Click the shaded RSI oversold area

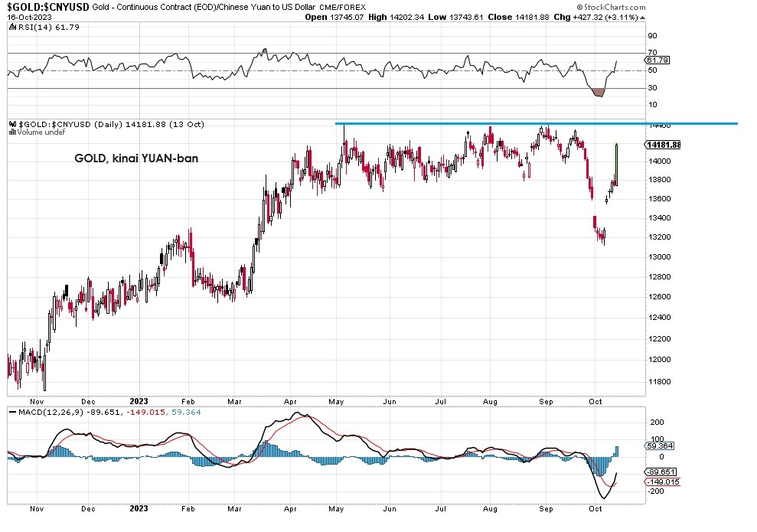[x=599, y=92]
